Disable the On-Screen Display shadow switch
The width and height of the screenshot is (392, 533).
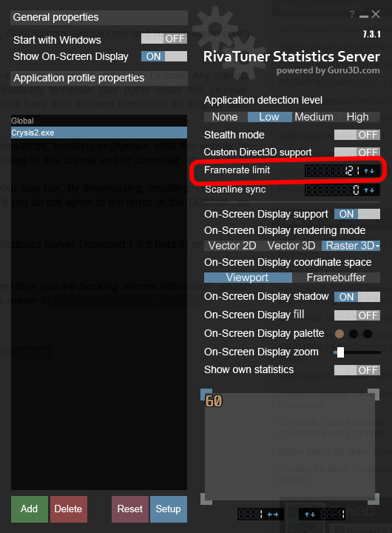point(357,297)
